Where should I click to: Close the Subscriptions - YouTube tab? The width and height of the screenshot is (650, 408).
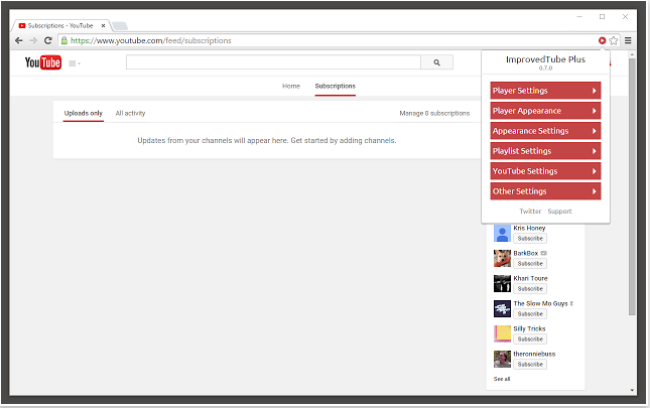coord(103,26)
